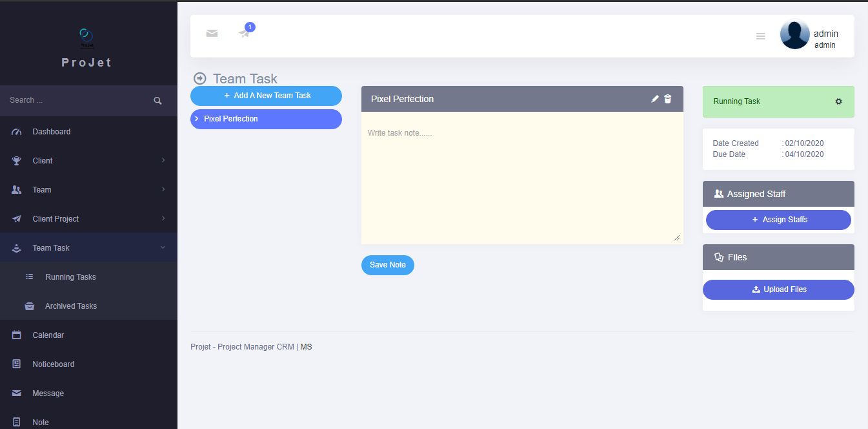Open the Message menu item
Image resolution: width=868 pixels, height=429 pixels.
(88, 393)
